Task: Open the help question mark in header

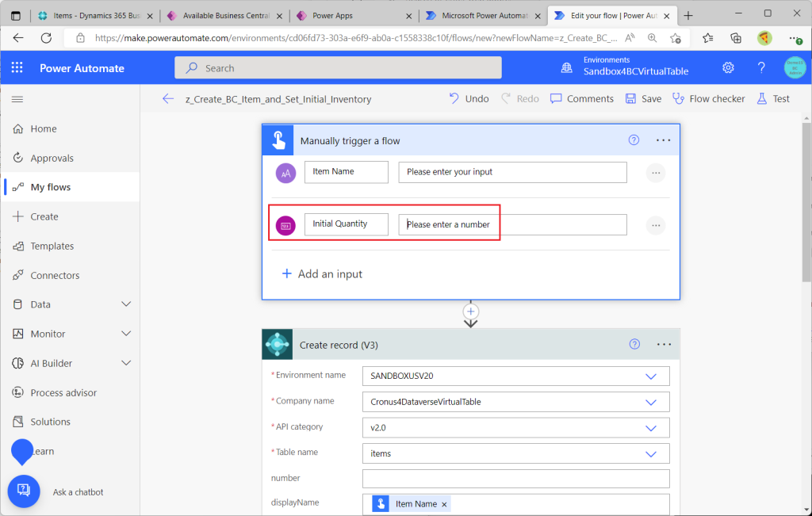Action: (x=761, y=68)
